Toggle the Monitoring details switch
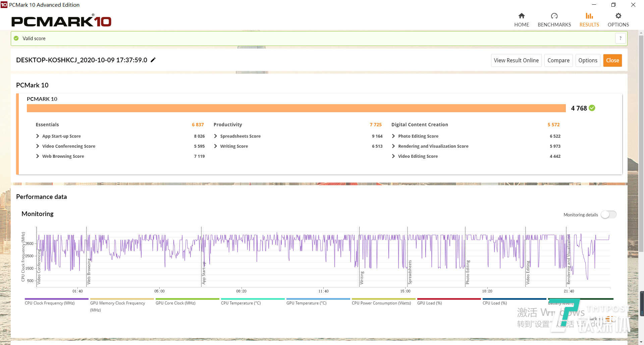Viewport: 644px width, 345px height. point(608,215)
